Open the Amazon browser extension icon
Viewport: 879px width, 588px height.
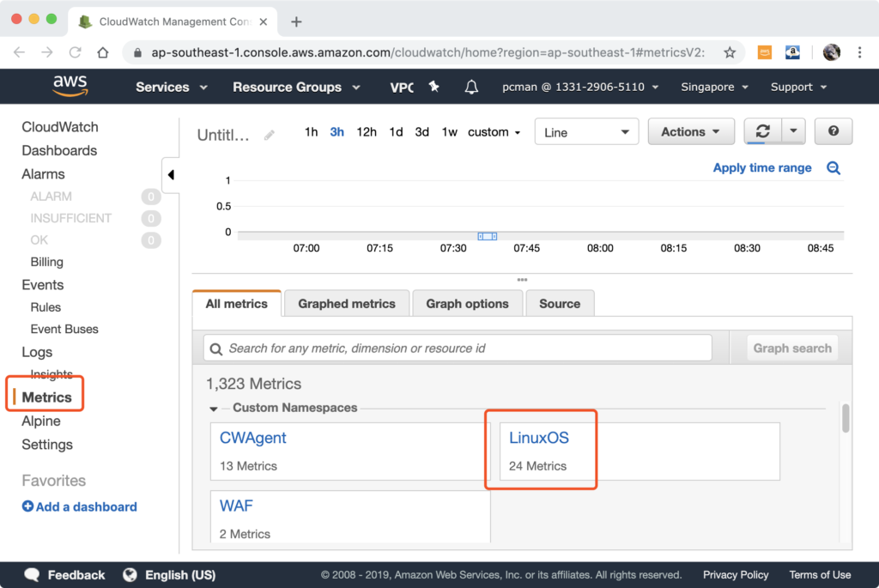(x=792, y=52)
